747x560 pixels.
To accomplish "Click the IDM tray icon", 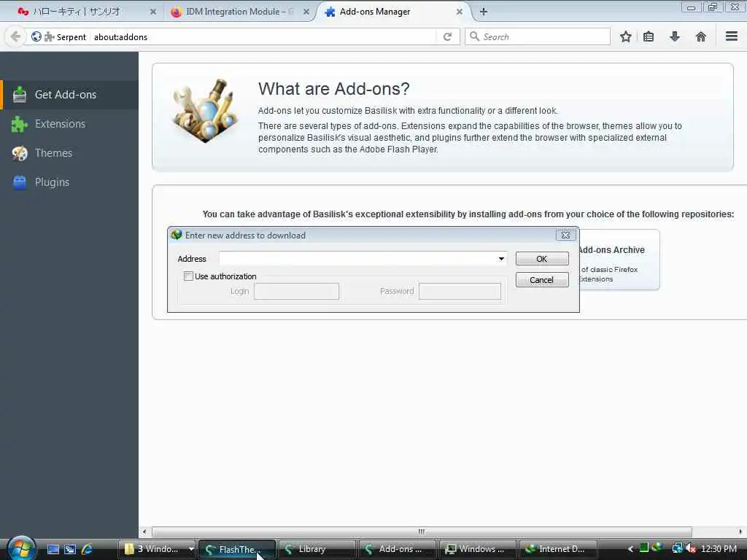I will [657, 547].
